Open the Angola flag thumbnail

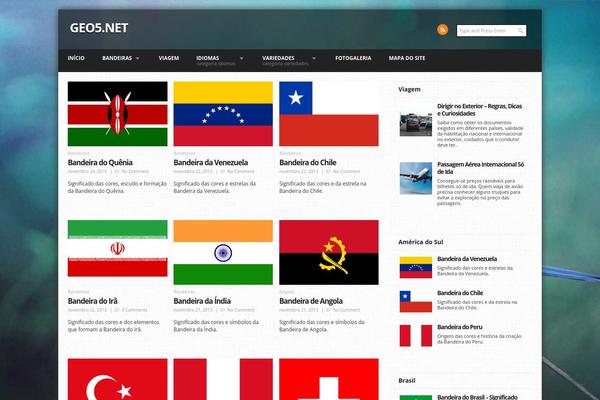pos(329,252)
